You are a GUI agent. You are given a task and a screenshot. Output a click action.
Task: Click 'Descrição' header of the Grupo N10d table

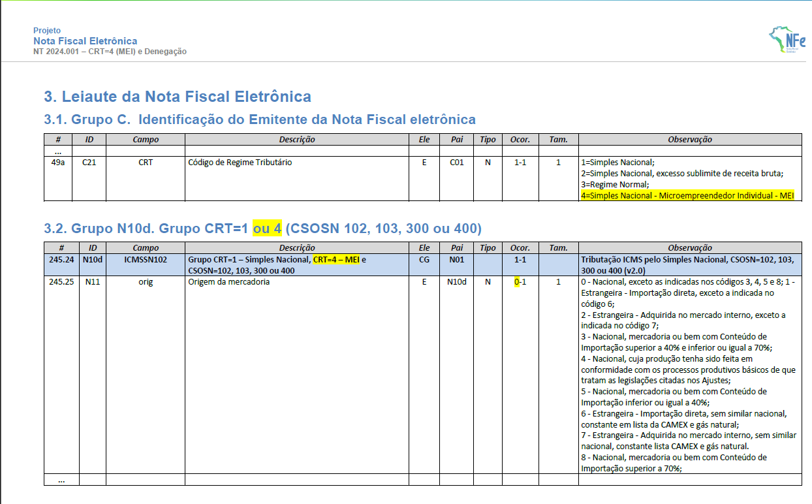tap(297, 248)
